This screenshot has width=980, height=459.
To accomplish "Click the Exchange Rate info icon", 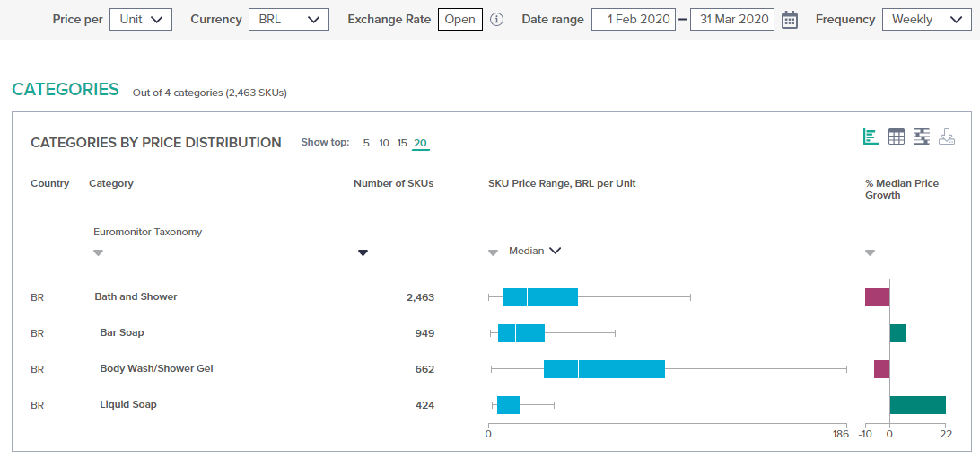I will click(497, 20).
